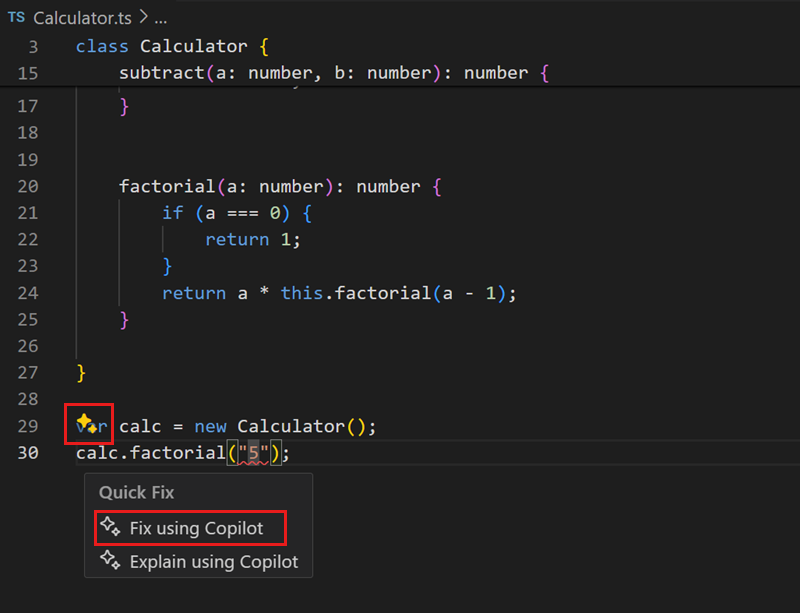Screen dimensions: 800x613
Task: Click the if condition on line 21
Action: [230, 213]
